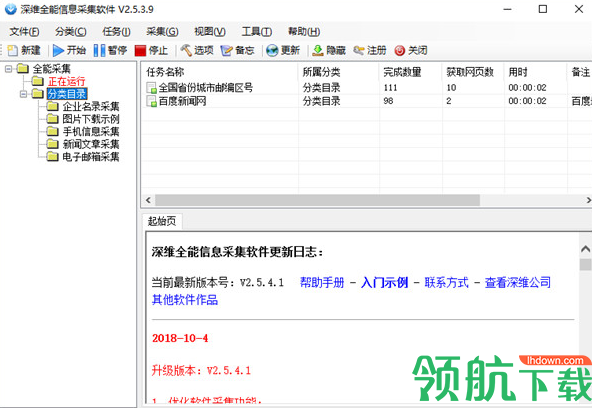This screenshot has height=408, width=592.
Task: Stop the task with the red 停止 icon
Action: pyautogui.click(x=140, y=51)
